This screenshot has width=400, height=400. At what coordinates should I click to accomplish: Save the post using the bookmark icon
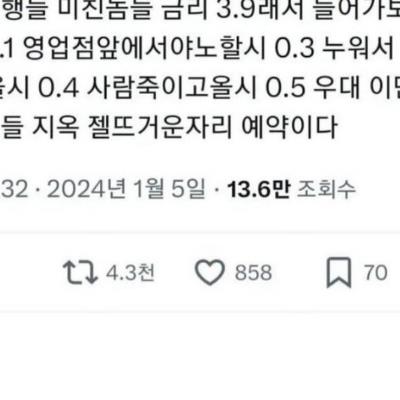(x=339, y=273)
